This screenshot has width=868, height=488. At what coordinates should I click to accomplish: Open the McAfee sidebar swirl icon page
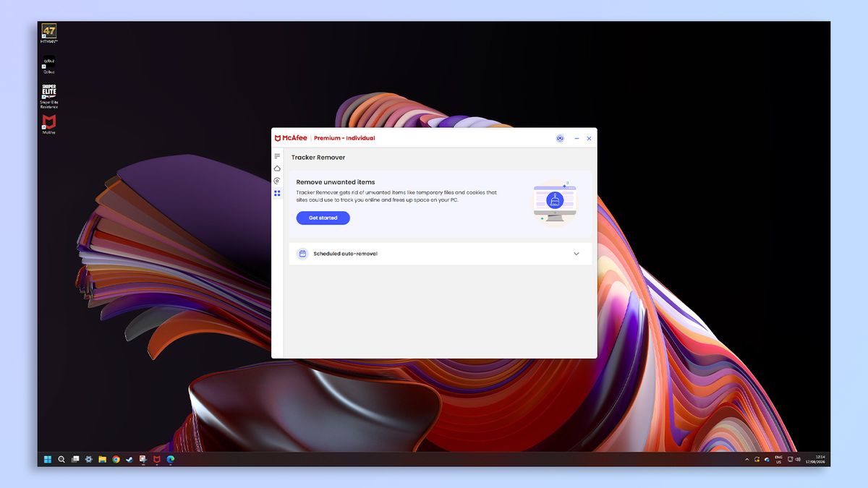click(x=277, y=181)
